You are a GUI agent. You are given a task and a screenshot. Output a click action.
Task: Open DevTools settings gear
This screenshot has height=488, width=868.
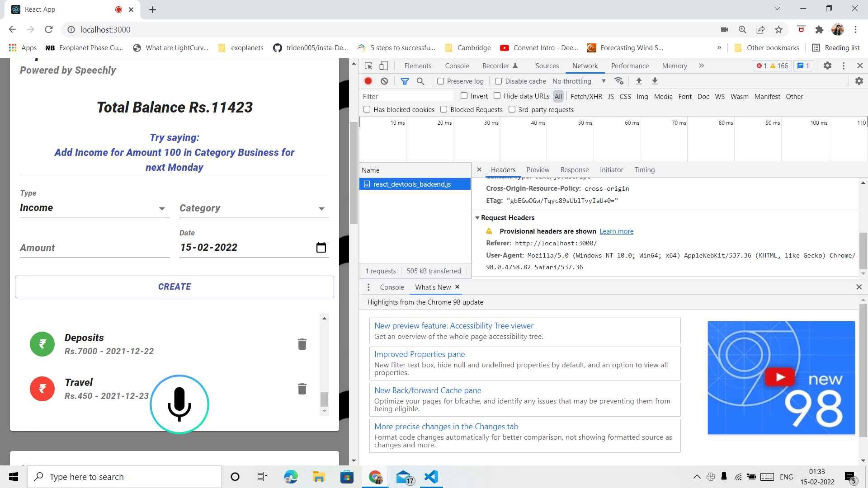pos(827,66)
